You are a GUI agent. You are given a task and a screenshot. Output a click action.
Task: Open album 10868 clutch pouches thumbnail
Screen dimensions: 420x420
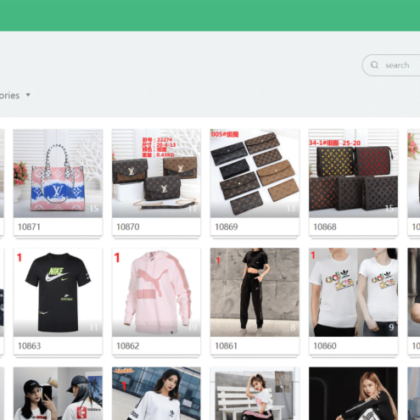tap(353, 173)
